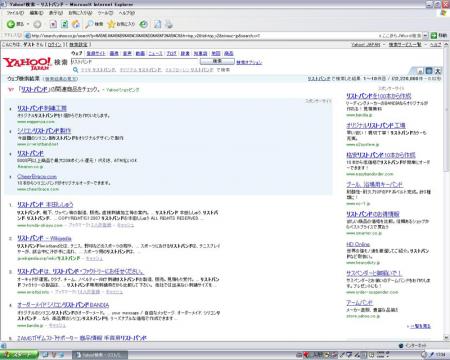Open リストバンド刺繍工房 sponsored link
The image size is (450, 360).
tap(42, 108)
